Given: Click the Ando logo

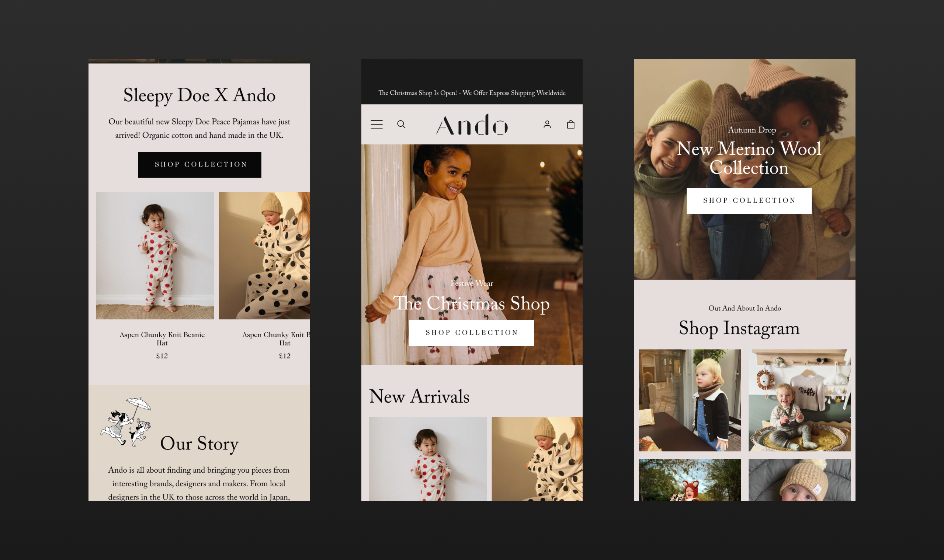Looking at the screenshot, I should [472, 125].
